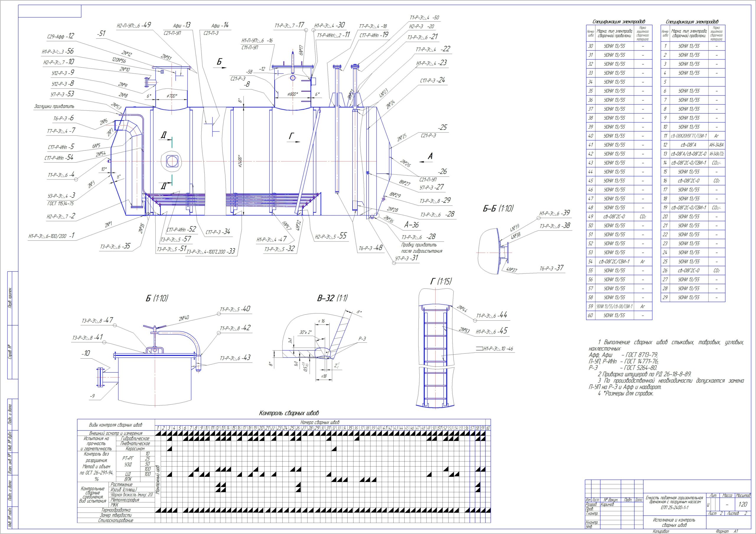The height and width of the screenshot is (534, 756).
Task: Click row label 'Гидравлическое'
Action: point(135,439)
